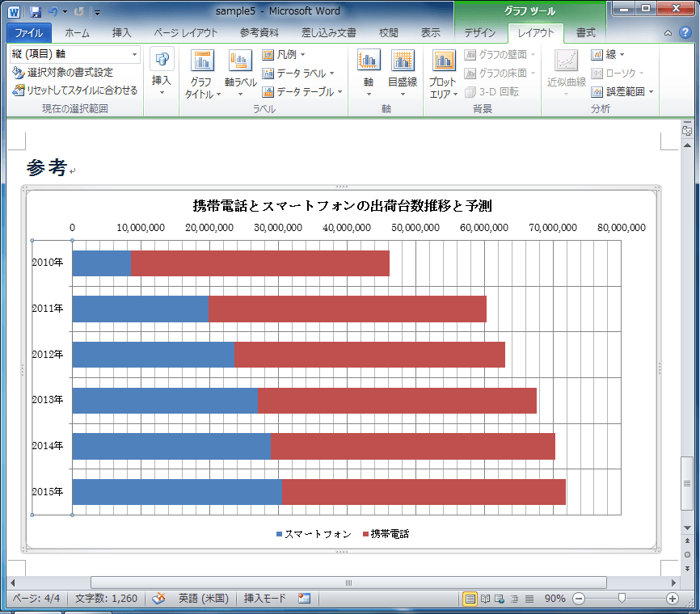700x614 pixels.
Task: Switch to Print Layout view icon
Action: (470, 599)
